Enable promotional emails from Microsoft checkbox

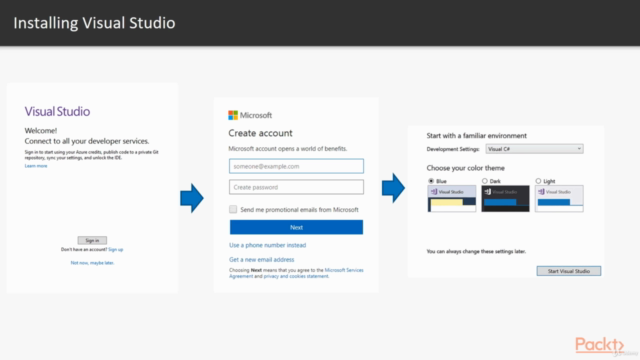[233, 209]
